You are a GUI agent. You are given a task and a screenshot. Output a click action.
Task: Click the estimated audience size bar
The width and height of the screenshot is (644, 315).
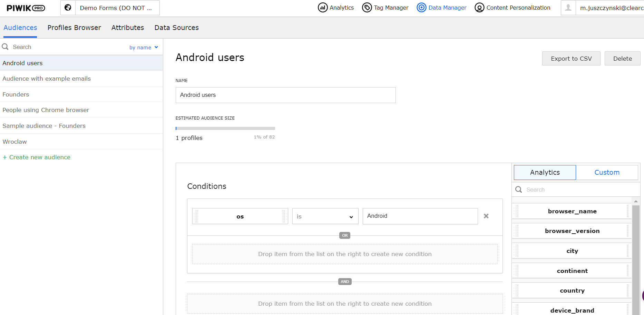[225, 129]
